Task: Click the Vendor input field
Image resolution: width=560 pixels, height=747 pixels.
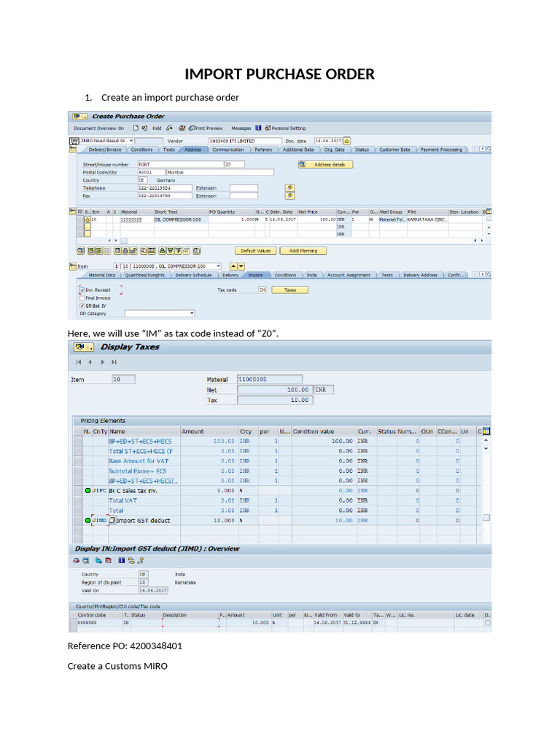Action: tap(245, 141)
